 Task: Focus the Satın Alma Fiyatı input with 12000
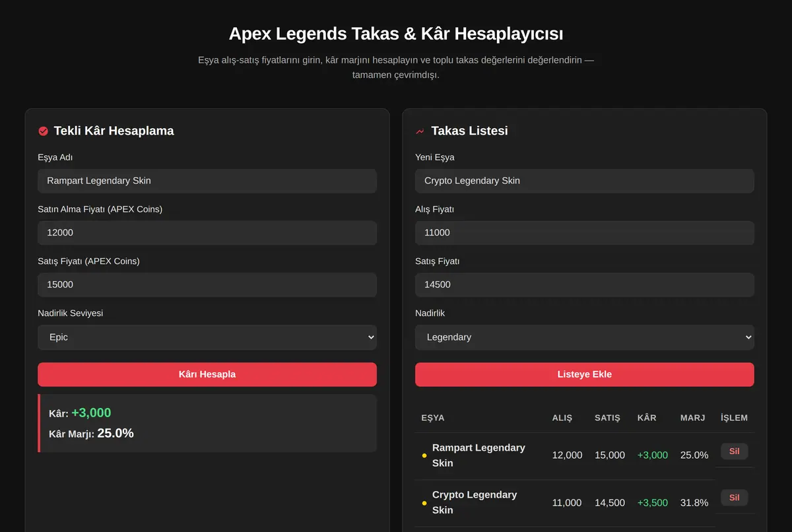pos(207,233)
